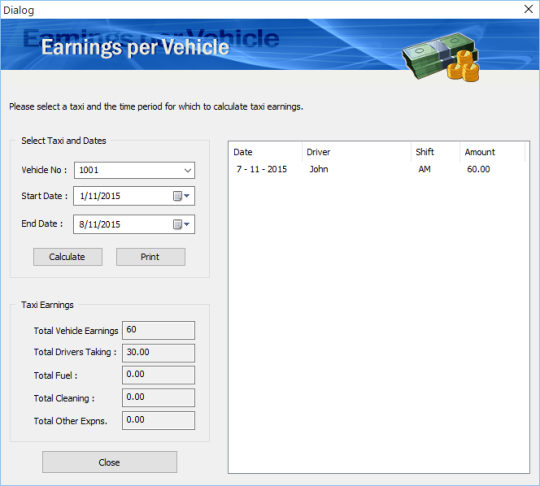Close the Dialog window with X
This screenshot has width=540, height=486.
pyautogui.click(x=528, y=9)
